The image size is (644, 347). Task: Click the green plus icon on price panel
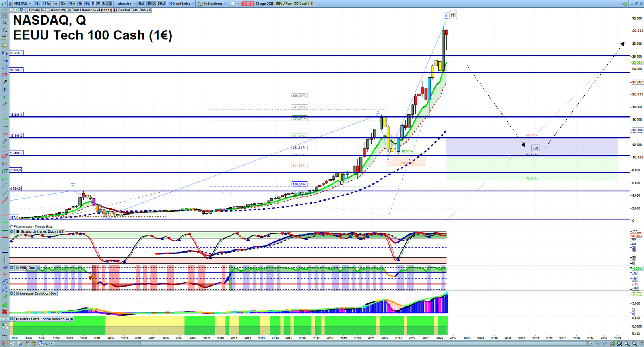point(17,10)
